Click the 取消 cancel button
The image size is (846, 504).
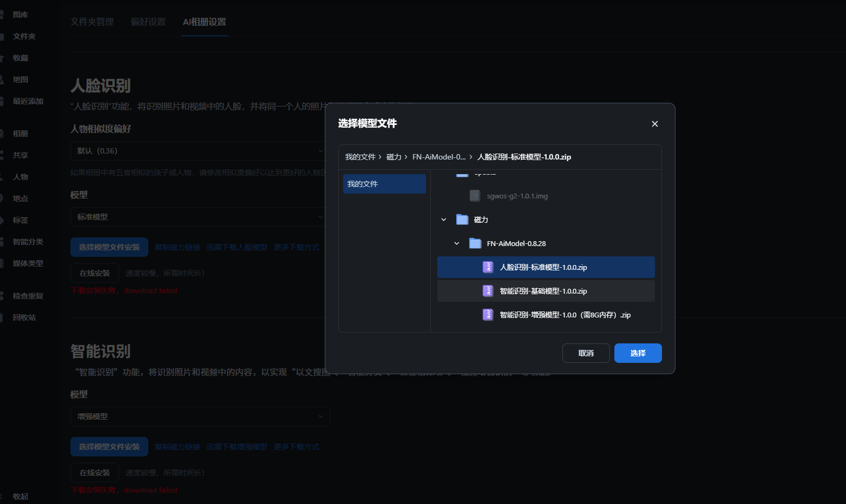[586, 353]
